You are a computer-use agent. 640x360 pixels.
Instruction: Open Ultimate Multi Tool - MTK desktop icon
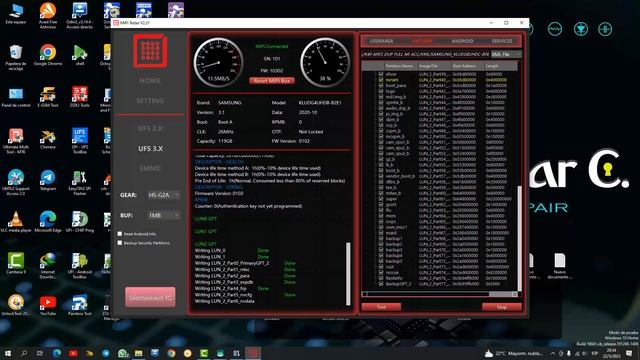[16, 141]
